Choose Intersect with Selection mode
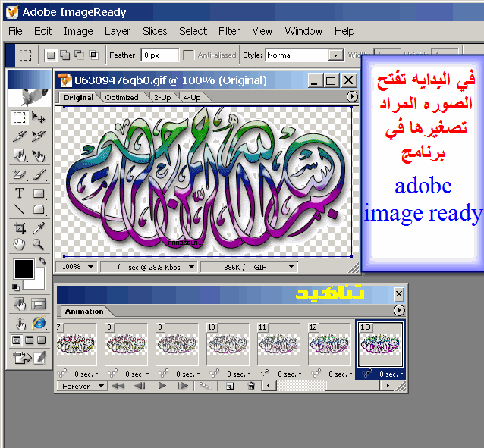This screenshot has height=448, width=484. [93, 55]
